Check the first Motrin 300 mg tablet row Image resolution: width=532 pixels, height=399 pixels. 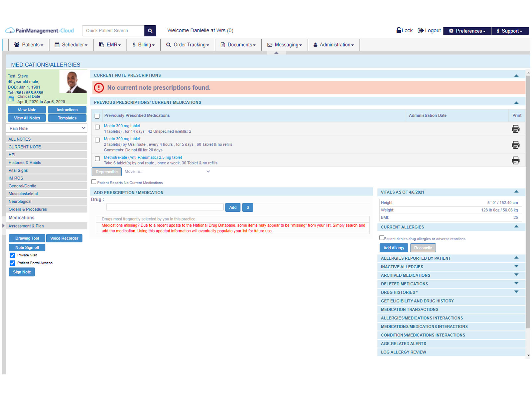click(x=97, y=127)
